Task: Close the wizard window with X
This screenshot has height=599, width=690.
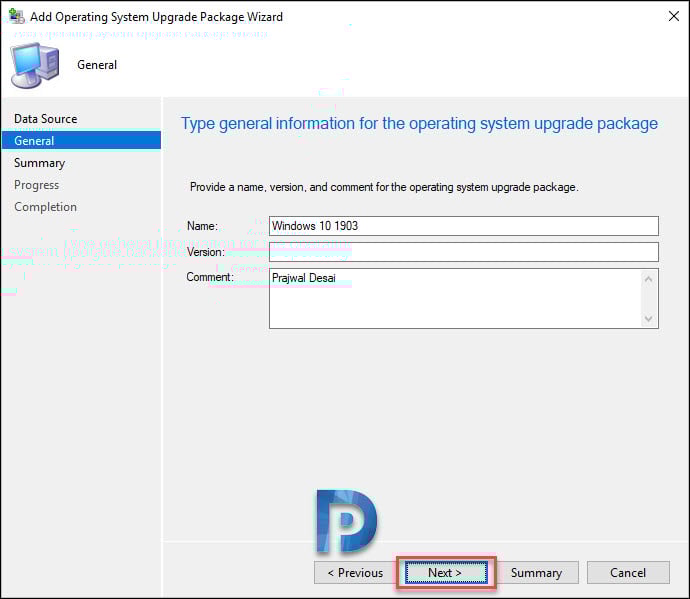Action: 673,16
